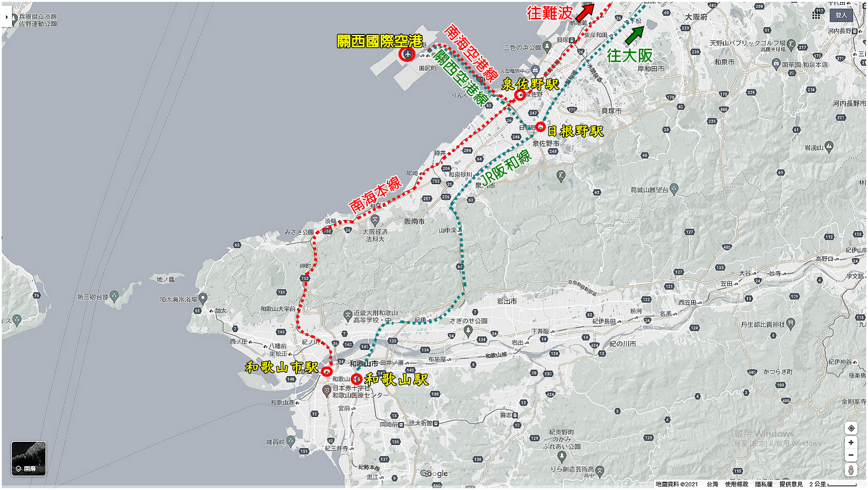
Task: Click the 岡崎前 station label
Action: click(x=389, y=425)
